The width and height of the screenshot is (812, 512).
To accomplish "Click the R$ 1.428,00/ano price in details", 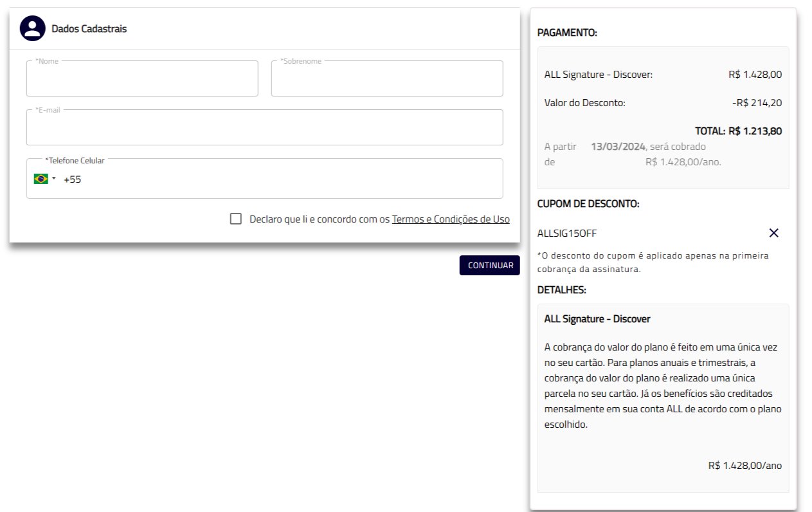I will pos(745,466).
